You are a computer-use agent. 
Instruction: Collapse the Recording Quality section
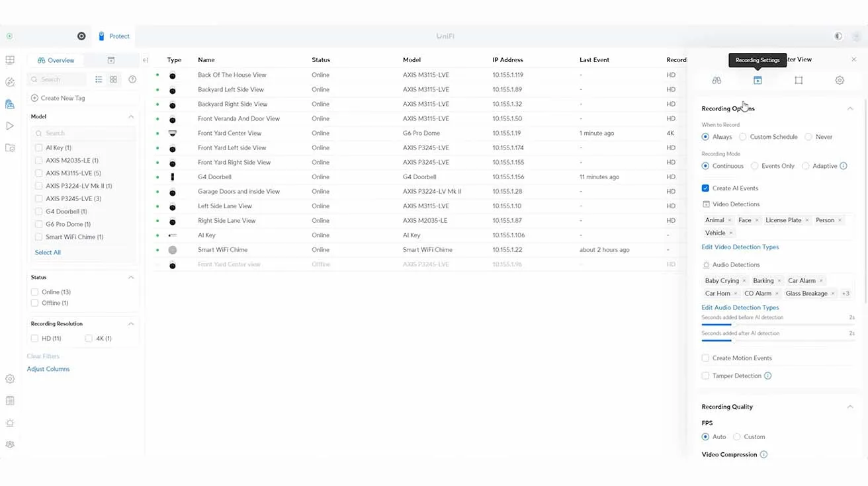click(x=850, y=407)
